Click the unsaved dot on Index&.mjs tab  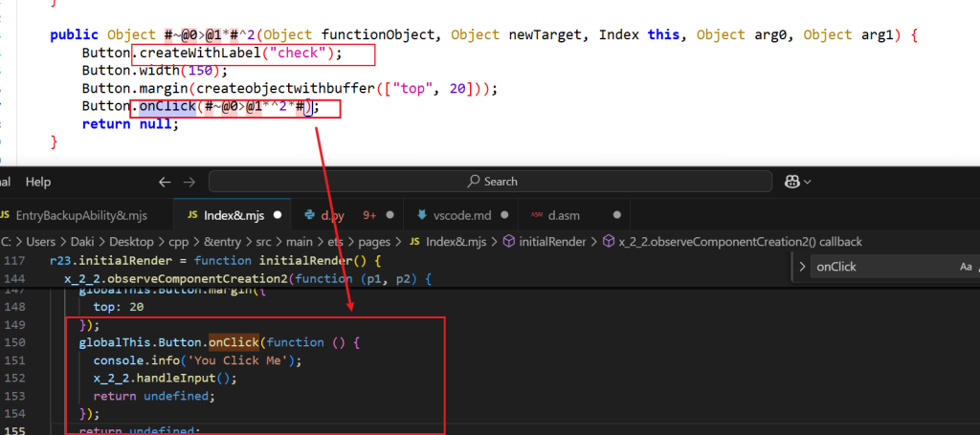click(278, 215)
